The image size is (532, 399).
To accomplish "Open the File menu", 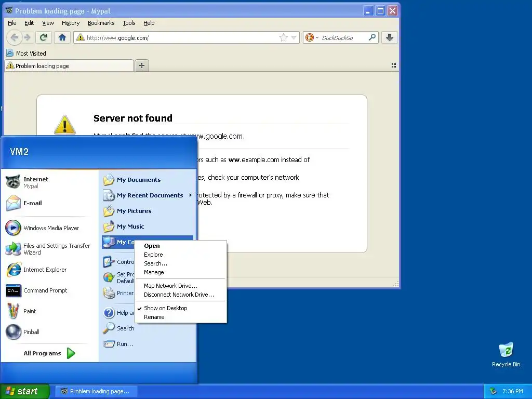I will coord(12,23).
